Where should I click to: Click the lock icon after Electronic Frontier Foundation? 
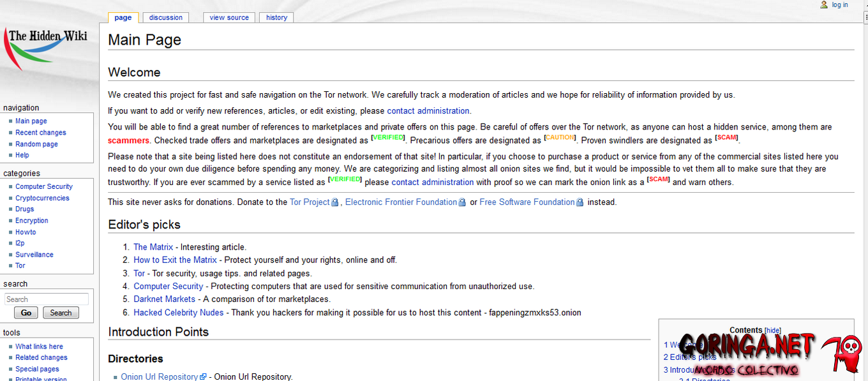[462, 202]
